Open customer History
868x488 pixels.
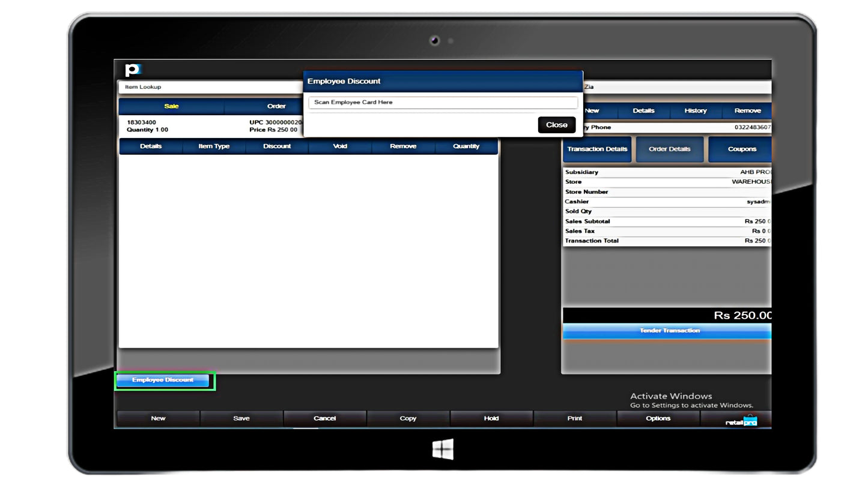click(x=695, y=111)
